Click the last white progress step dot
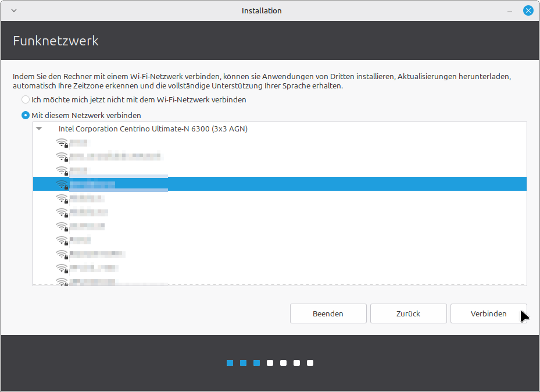The image size is (540, 392). click(310, 363)
